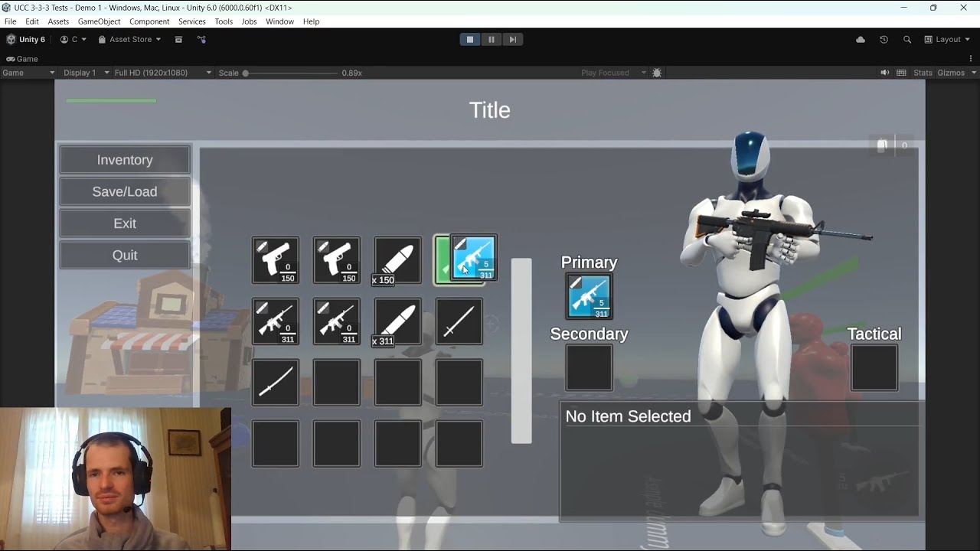Select the bullet ammo item labeled x 150
The height and width of the screenshot is (551, 980).
click(x=398, y=260)
